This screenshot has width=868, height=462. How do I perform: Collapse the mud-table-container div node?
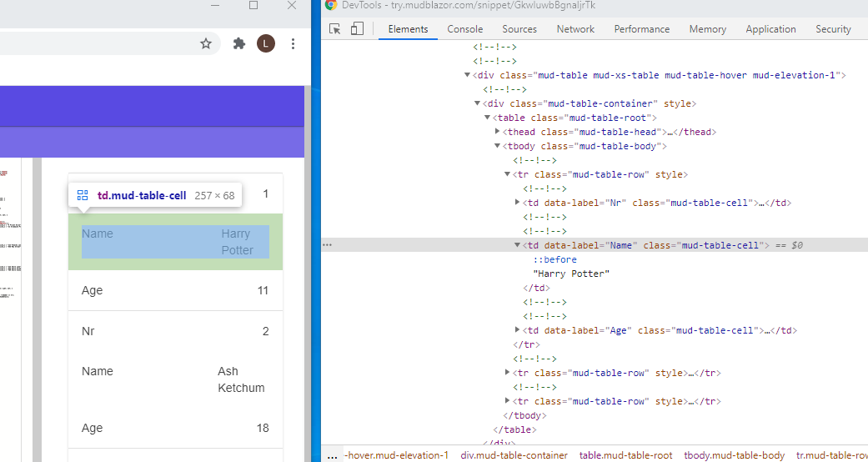click(477, 103)
